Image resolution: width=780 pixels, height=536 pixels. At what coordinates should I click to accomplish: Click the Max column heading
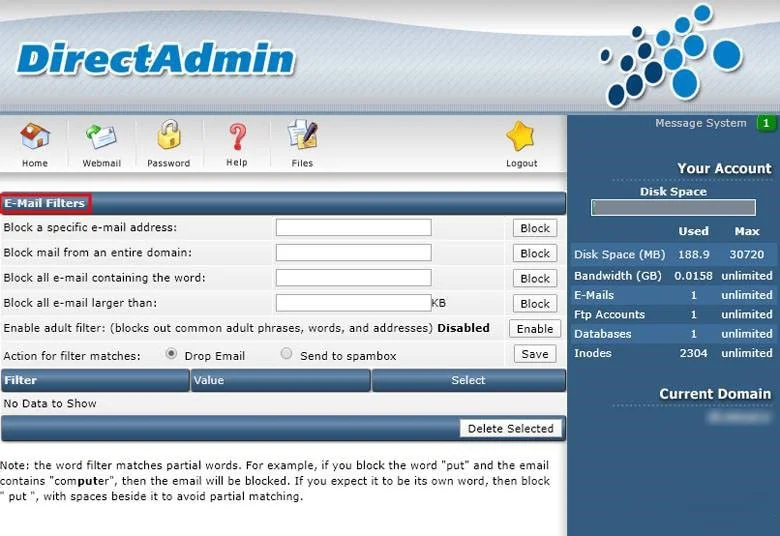747,231
